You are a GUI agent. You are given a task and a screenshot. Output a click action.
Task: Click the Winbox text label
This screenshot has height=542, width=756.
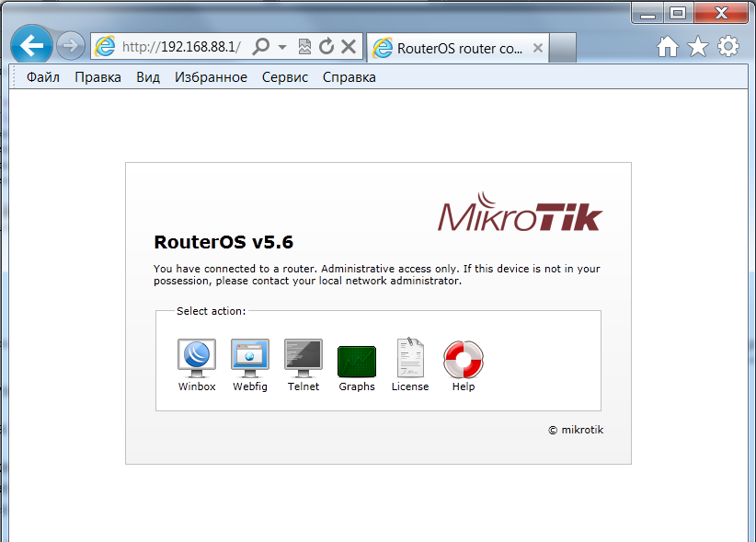pyautogui.click(x=197, y=386)
